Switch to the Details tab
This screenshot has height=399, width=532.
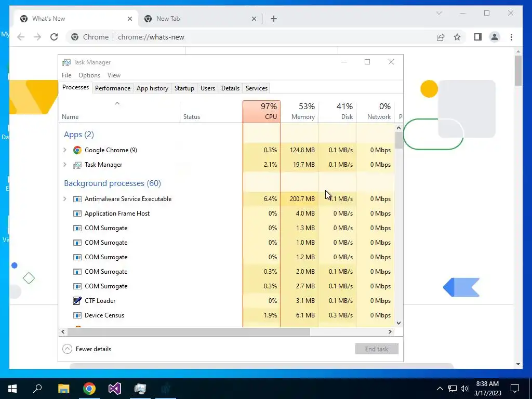(230, 88)
